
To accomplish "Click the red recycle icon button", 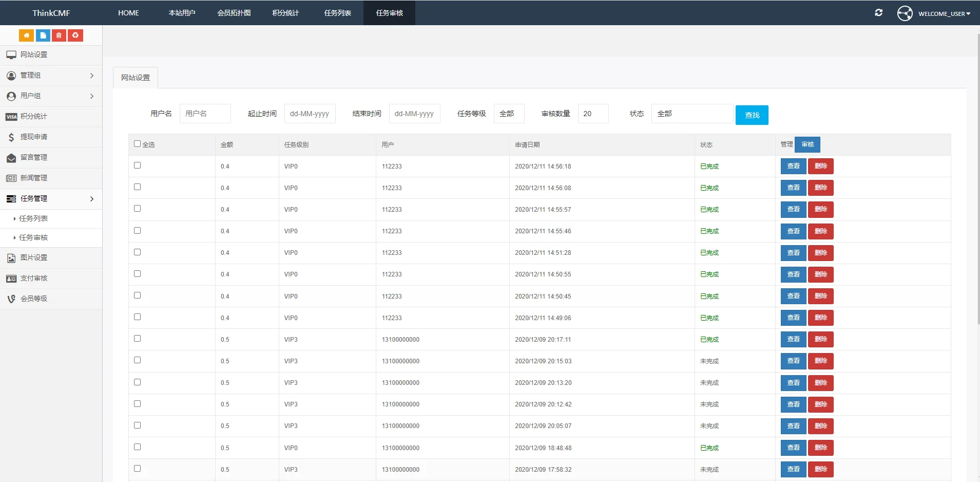I will pyautogui.click(x=75, y=35).
